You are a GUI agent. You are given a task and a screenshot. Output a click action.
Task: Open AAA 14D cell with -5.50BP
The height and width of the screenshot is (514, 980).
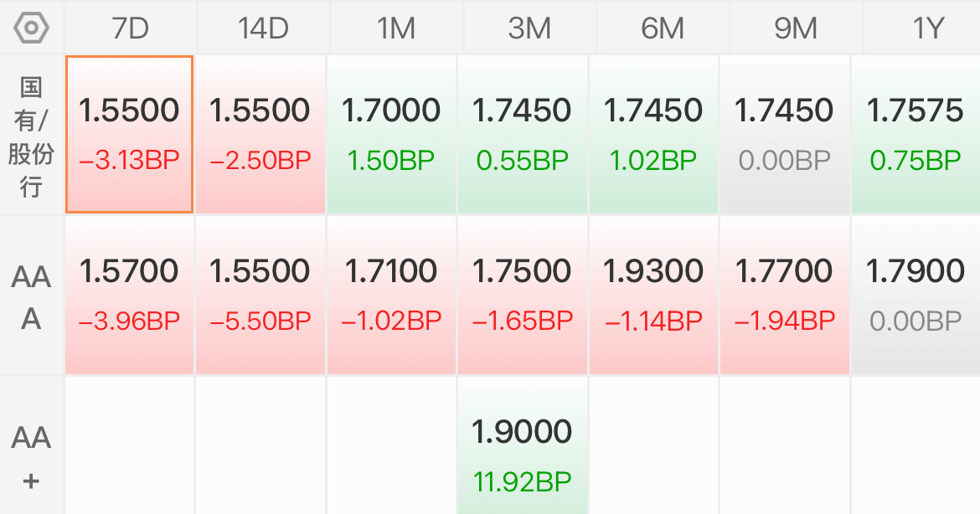point(260,295)
